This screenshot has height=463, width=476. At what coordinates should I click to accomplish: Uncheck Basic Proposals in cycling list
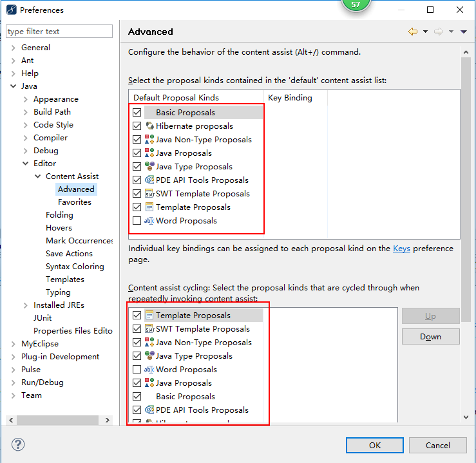click(137, 396)
